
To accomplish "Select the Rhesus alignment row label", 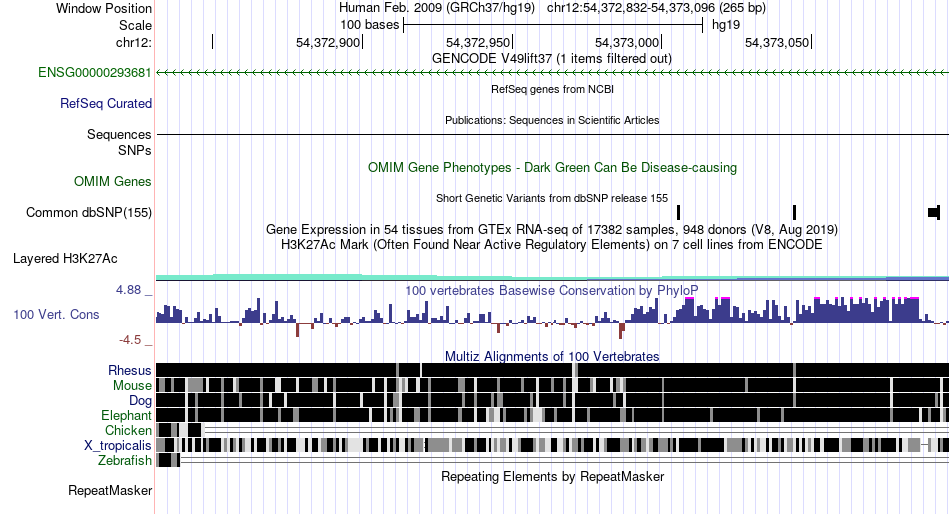I will point(130,370).
